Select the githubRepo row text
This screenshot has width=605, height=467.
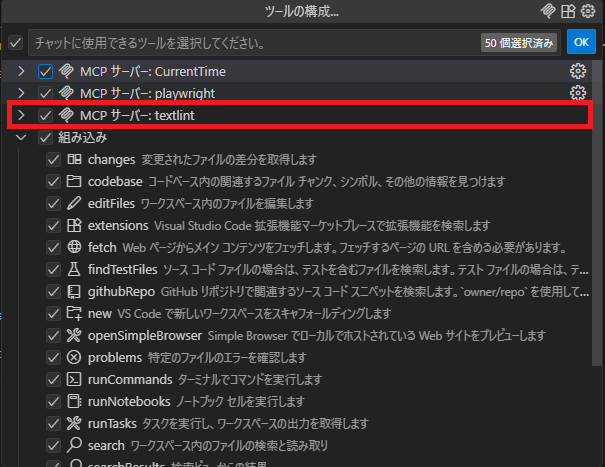(338, 291)
